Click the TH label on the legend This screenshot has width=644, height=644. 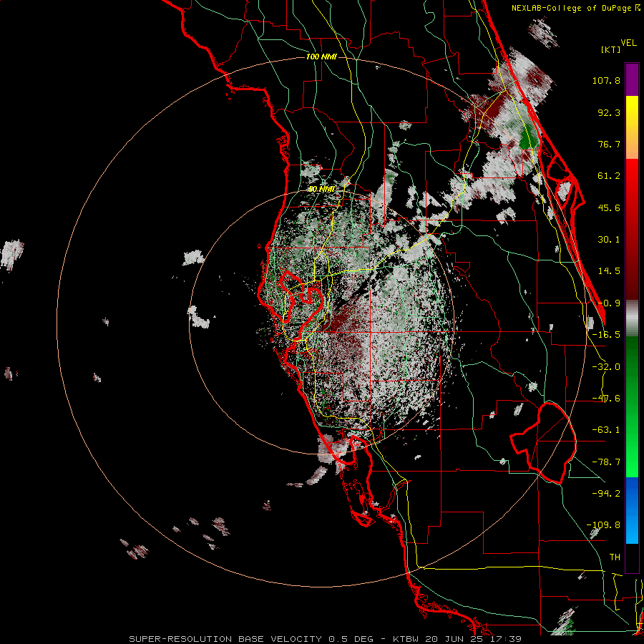pyautogui.click(x=615, y=557)
